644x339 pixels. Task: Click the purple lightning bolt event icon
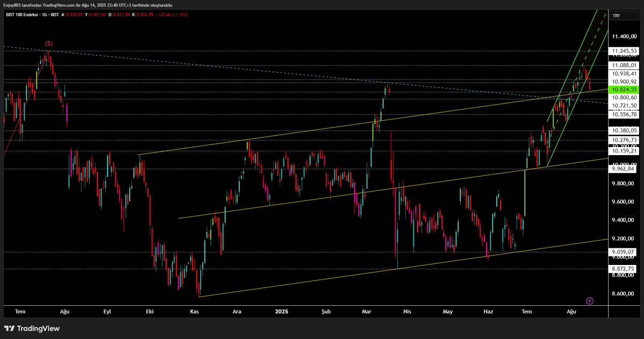click(590, 301)
